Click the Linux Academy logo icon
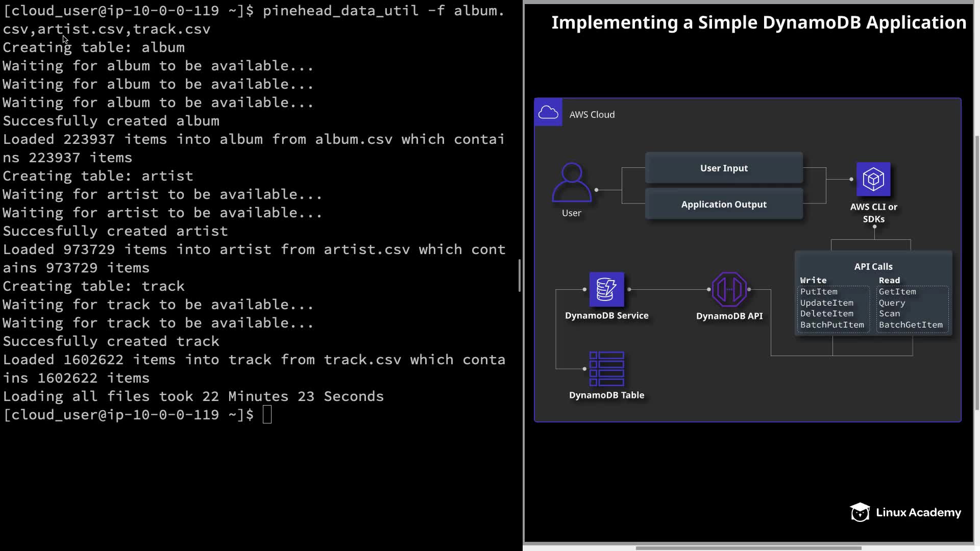980x551 pixels. (x=860, y=512)
